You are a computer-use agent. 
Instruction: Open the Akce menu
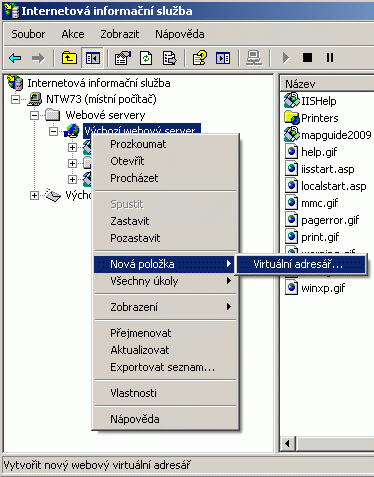tap(73, 34)
